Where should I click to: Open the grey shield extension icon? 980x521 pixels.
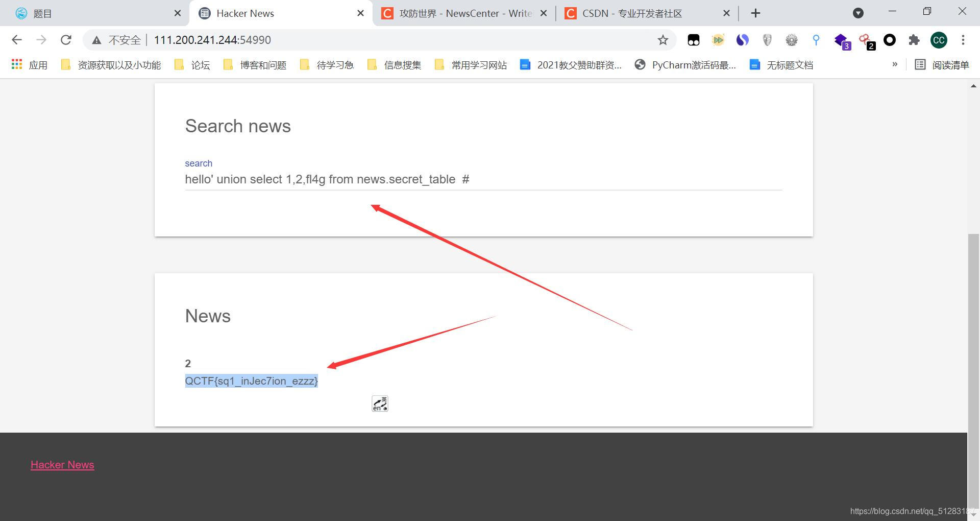767,40
